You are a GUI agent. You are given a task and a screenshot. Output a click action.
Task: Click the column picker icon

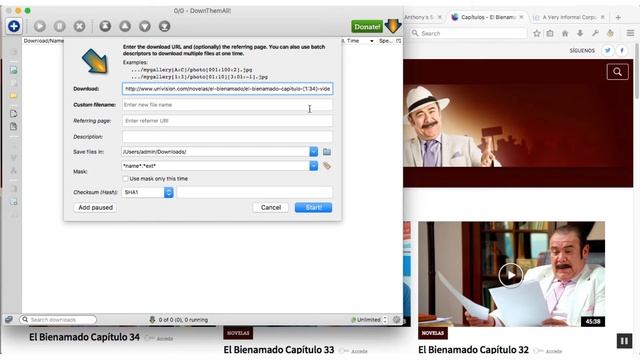[x=399, y=41]
